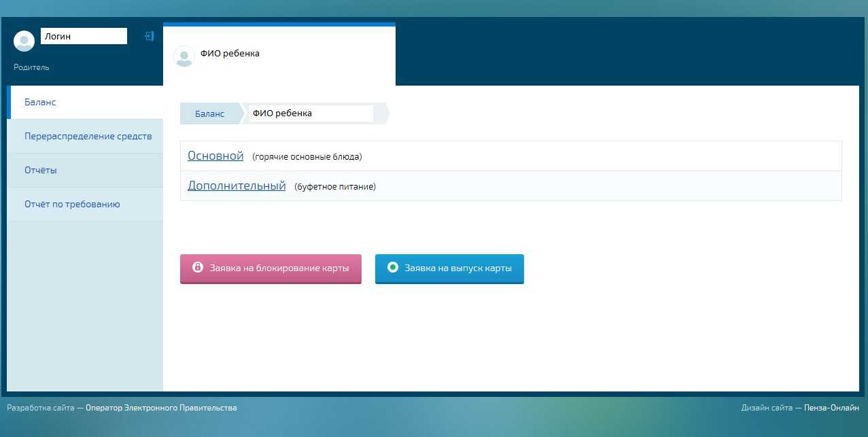Open the Основной account link
Screen dimensions: 868x437
(x=215, y=156)
